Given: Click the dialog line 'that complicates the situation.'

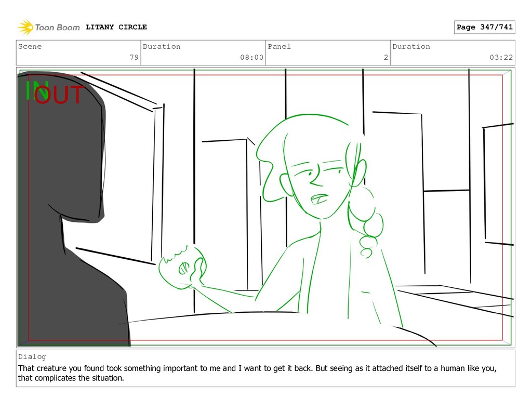Looking at the screenshot, I should pos(71,378).
